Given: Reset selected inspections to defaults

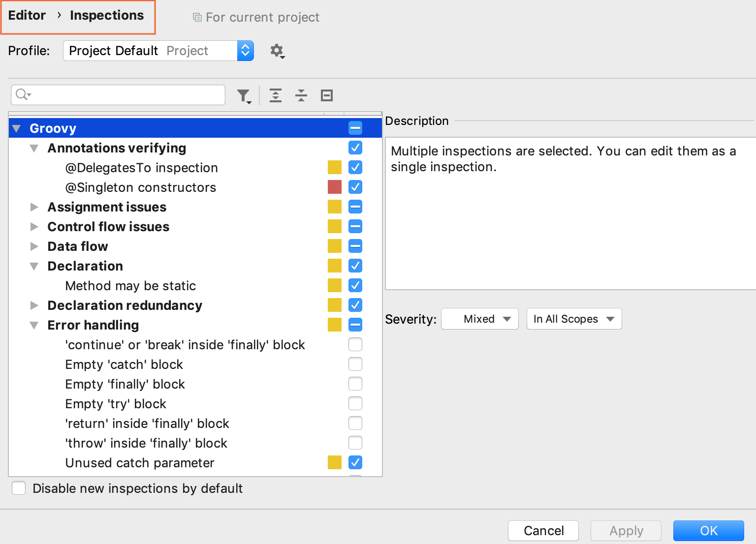Looking at the screenshot, I should [x=326, y=95].
